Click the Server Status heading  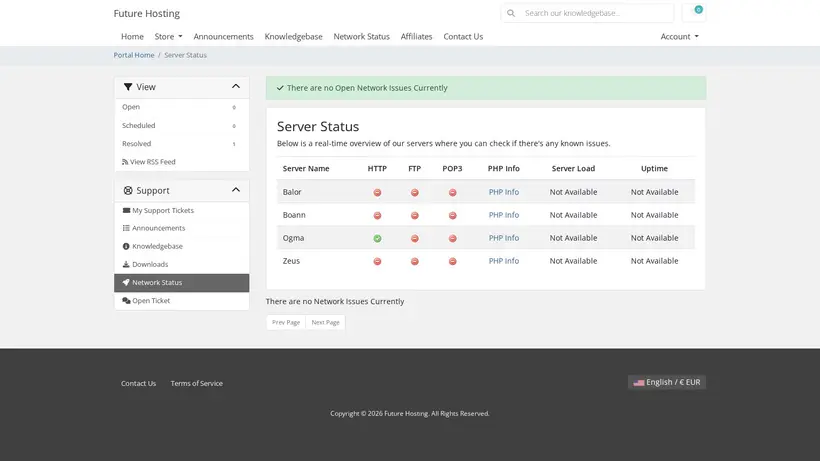point(318,126)
